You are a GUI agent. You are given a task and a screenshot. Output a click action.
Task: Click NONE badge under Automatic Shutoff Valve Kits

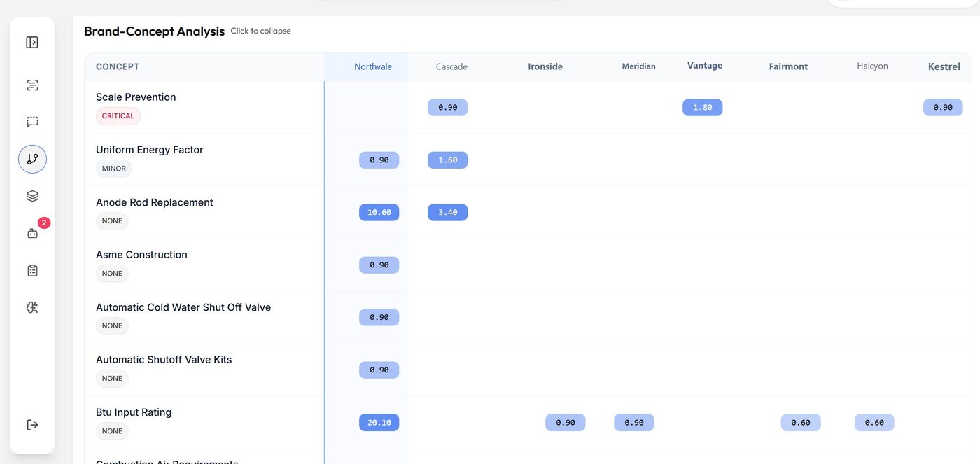click(x=112, y=379)
